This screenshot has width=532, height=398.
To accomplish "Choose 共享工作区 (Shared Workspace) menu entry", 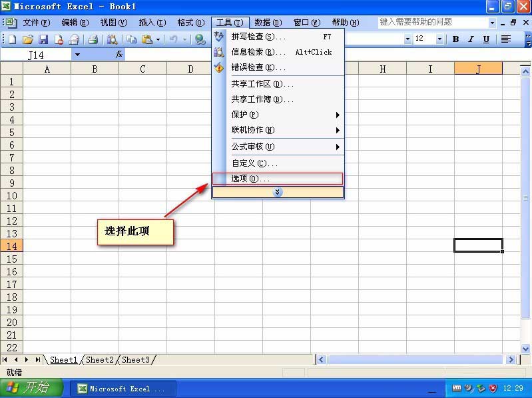I will pos(278,84).
